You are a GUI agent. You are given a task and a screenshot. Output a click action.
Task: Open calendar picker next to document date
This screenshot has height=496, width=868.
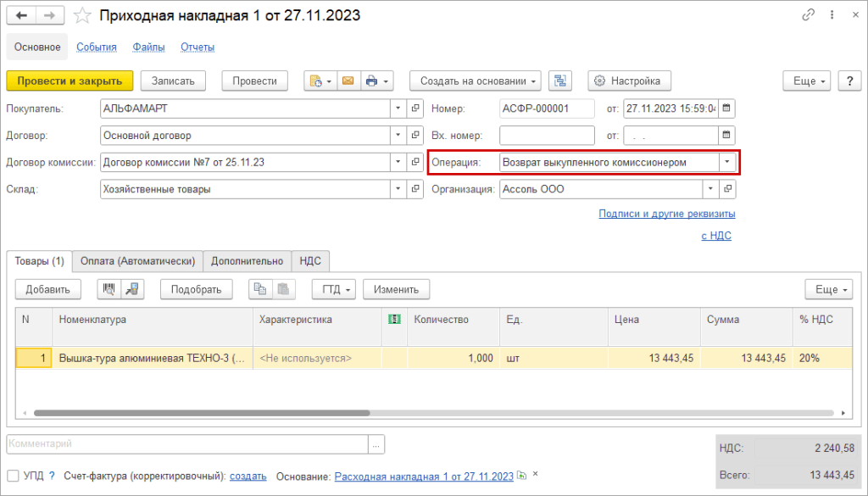click(726, 109)
